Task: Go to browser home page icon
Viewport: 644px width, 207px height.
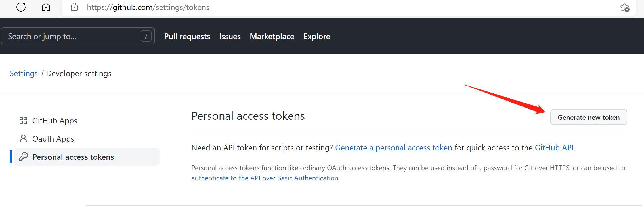Action: [x=46, y=7]
